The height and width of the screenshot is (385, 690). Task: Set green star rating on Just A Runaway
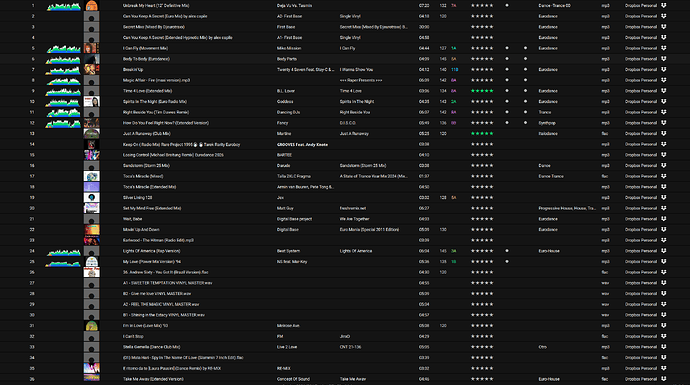[x=482, y=134]
